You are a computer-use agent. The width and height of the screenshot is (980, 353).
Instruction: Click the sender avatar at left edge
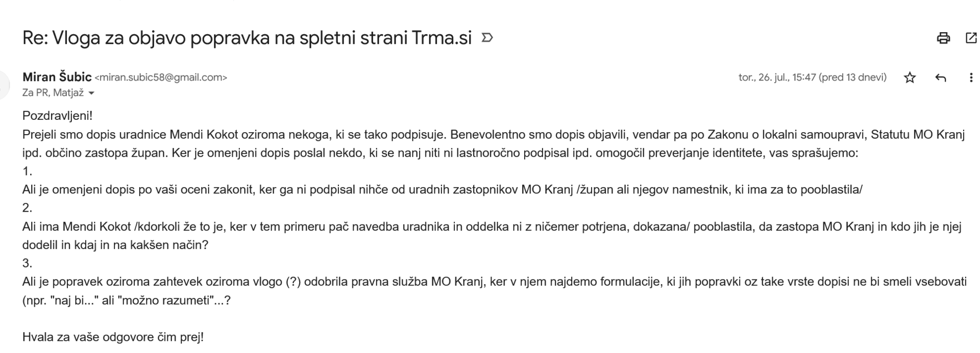(4, 84)
